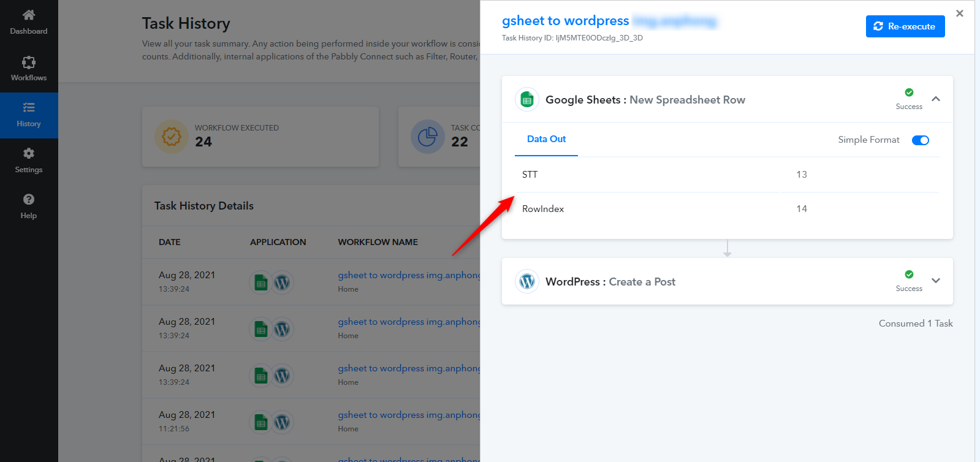Expand the WordPress Create a Post step
This screenshot has height=462, width=980.
click(x=936, y=281)
